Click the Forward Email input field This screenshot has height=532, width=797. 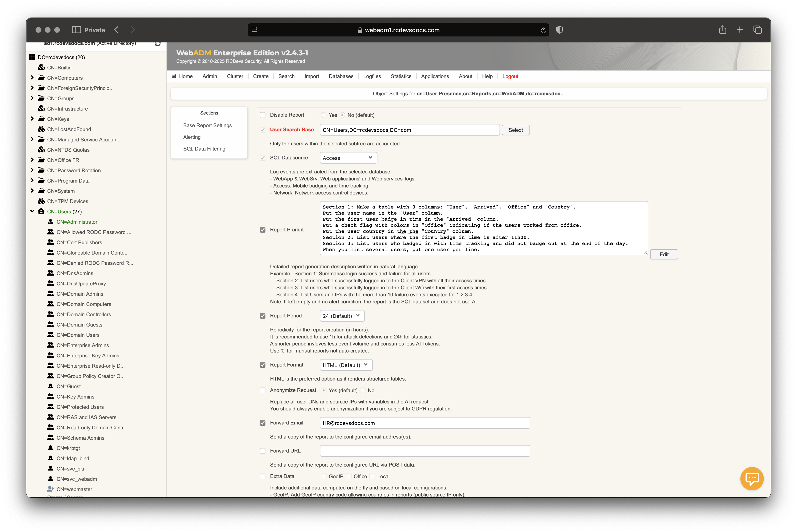click(x=425, y=423)
